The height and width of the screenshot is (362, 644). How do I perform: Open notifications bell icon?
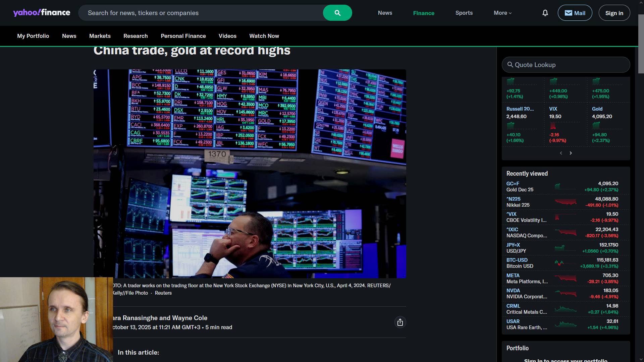pos(545,13)
